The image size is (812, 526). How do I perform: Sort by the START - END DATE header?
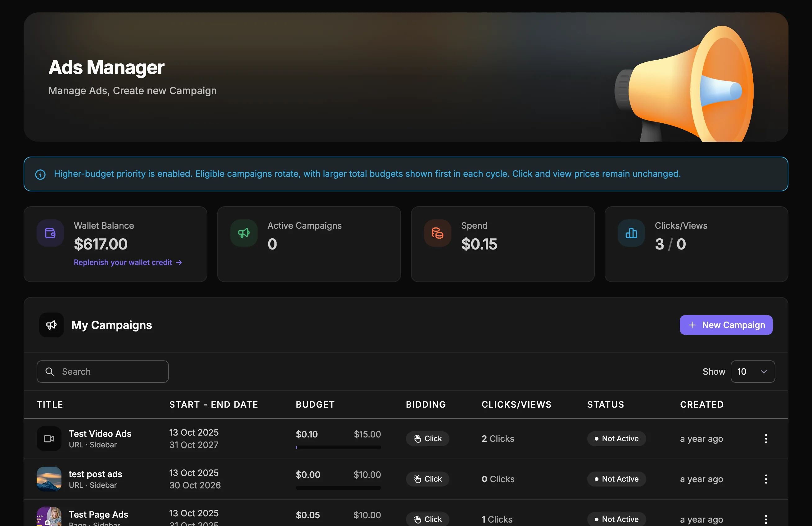point(214,405)
